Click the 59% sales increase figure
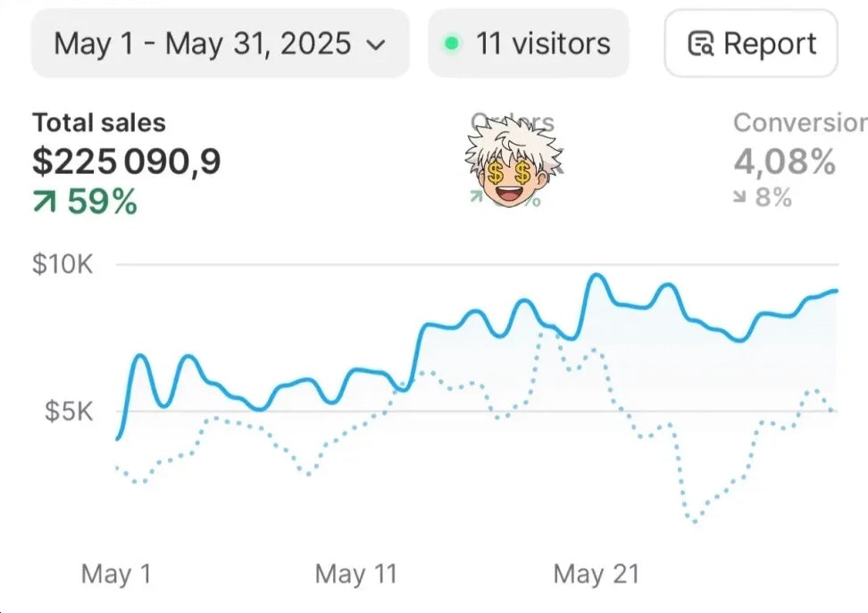868x613 pixels. pyautogui.click(x=102, y=203)
